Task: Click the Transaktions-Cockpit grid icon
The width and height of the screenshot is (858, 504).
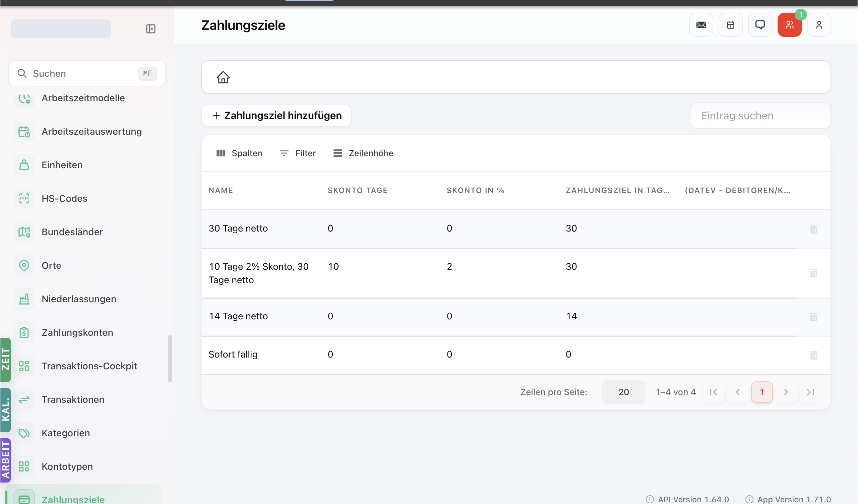Action: (24, 366)
